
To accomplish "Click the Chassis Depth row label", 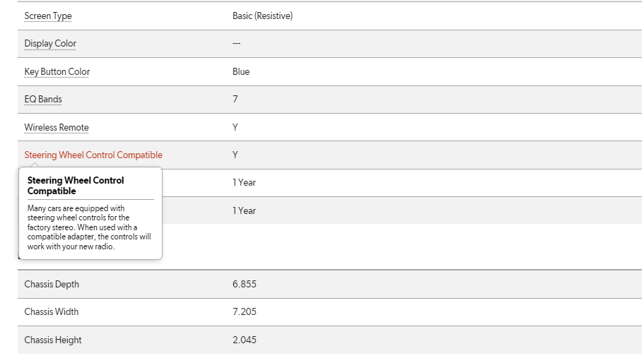I will coord(52,284).
